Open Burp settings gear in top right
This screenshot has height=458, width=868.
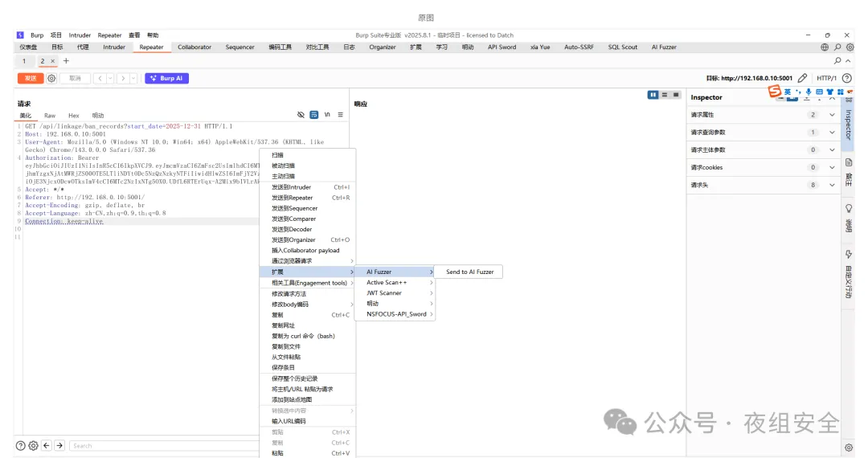[850, 47]
